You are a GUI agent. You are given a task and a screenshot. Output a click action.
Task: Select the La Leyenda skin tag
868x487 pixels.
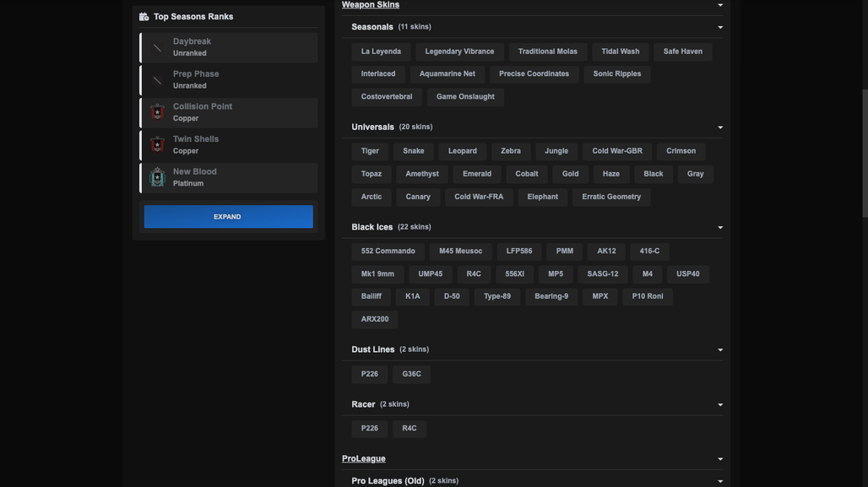[x=381, y=51]
